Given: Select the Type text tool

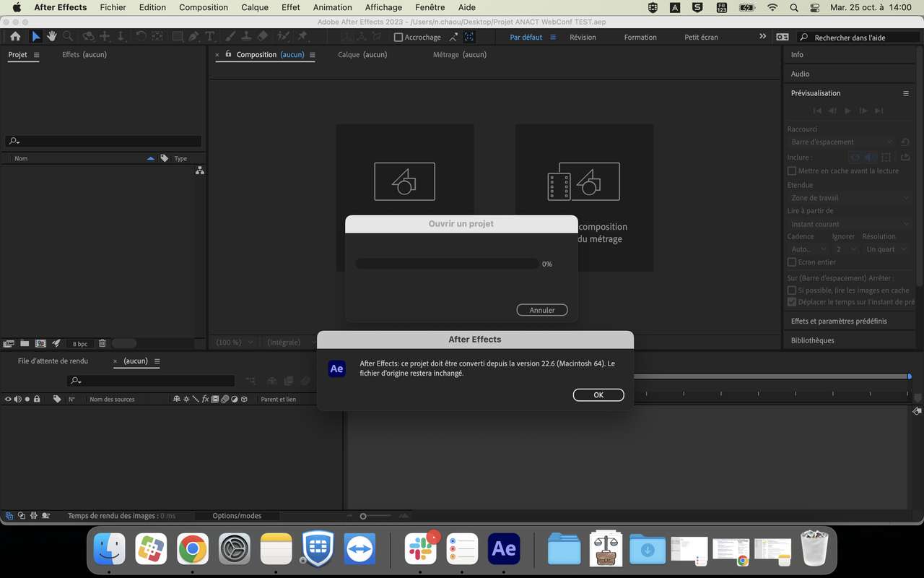Looking at the screenshot, I should (x=210, y=36).
